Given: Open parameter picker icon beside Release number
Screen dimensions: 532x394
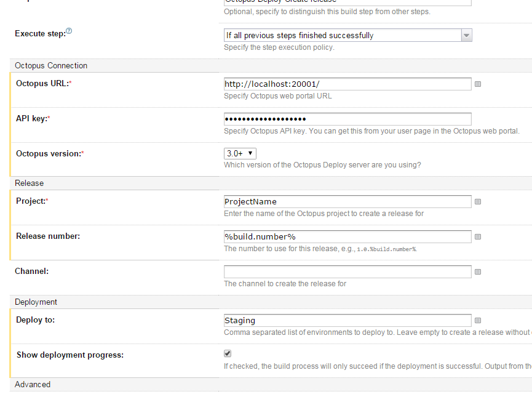Looking at the screenshot, I should point(478,236).
